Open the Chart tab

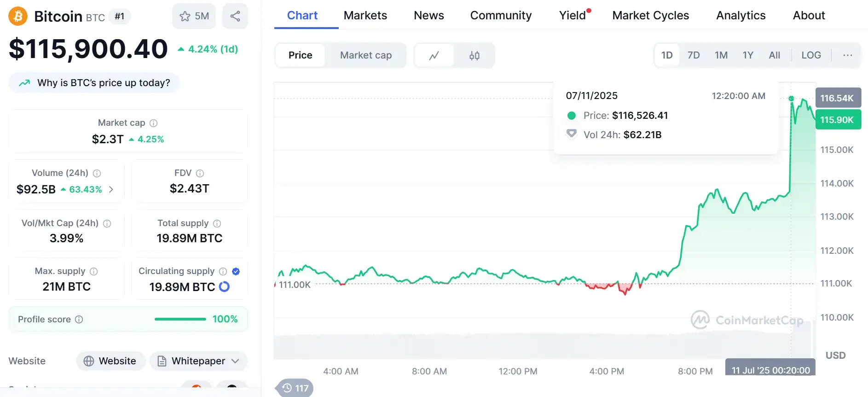click(302, 16)
